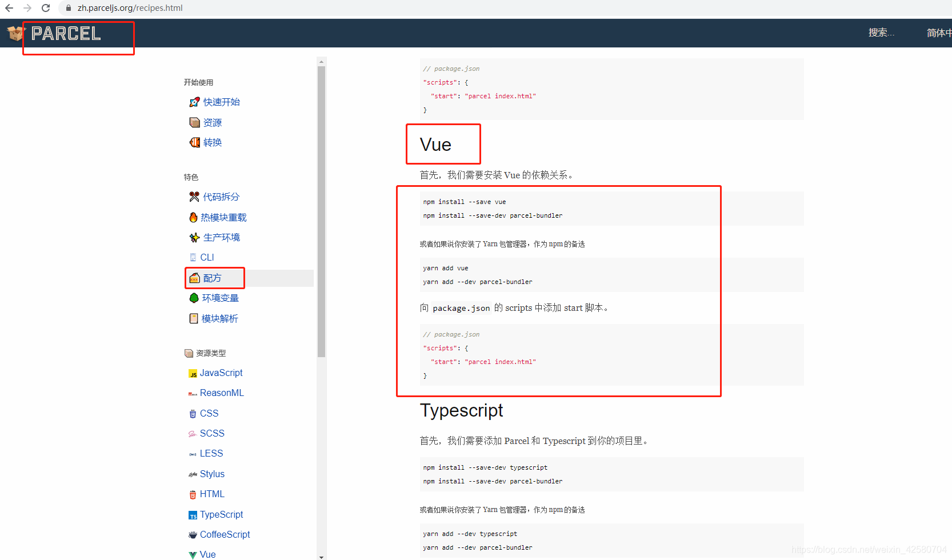Open the CLI sidebar link
This screenshot has width=952, height=560.
pyautogui.click(x=207, y=257)
